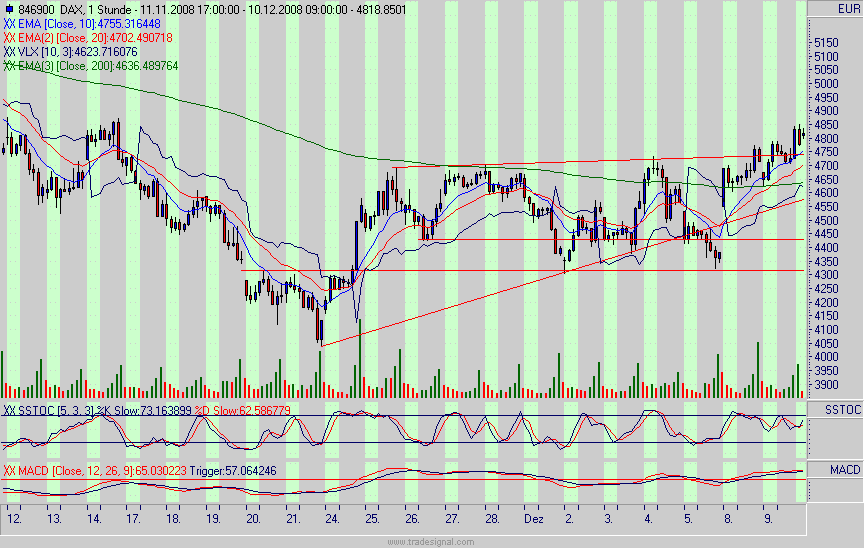Screen dimensions: 864x548
Task: Select the EMA(3) [Close, 200] legend entry
Action: tap(91, 66)
